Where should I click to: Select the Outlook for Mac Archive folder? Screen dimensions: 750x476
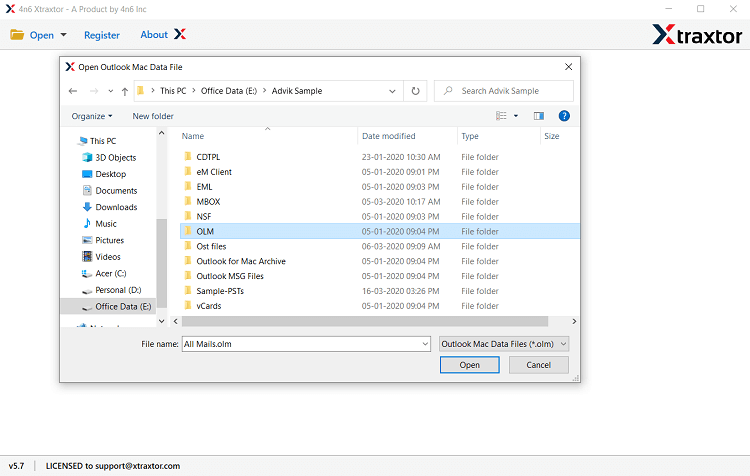pos(241,261)
